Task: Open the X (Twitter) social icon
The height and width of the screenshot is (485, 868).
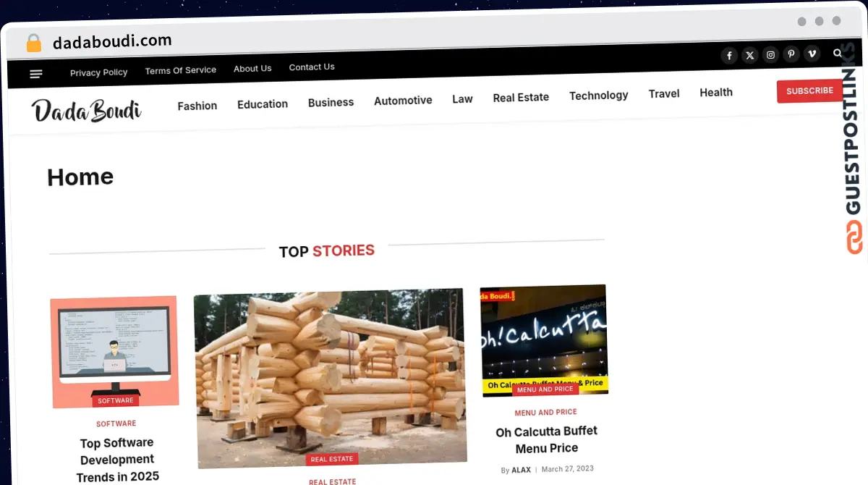Action: pyautogui.click(x=750, y=55)
